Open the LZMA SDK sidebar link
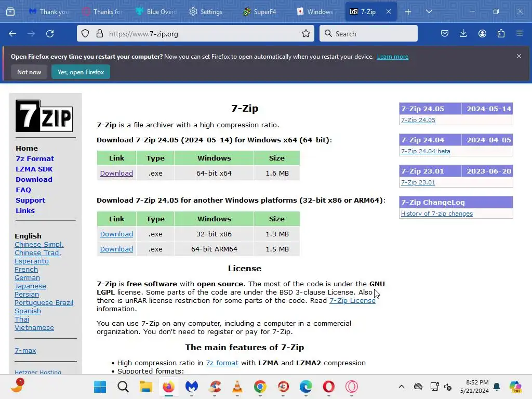This screenshot has width=532, height=399. pyautogui.click(x=34, y=169)
